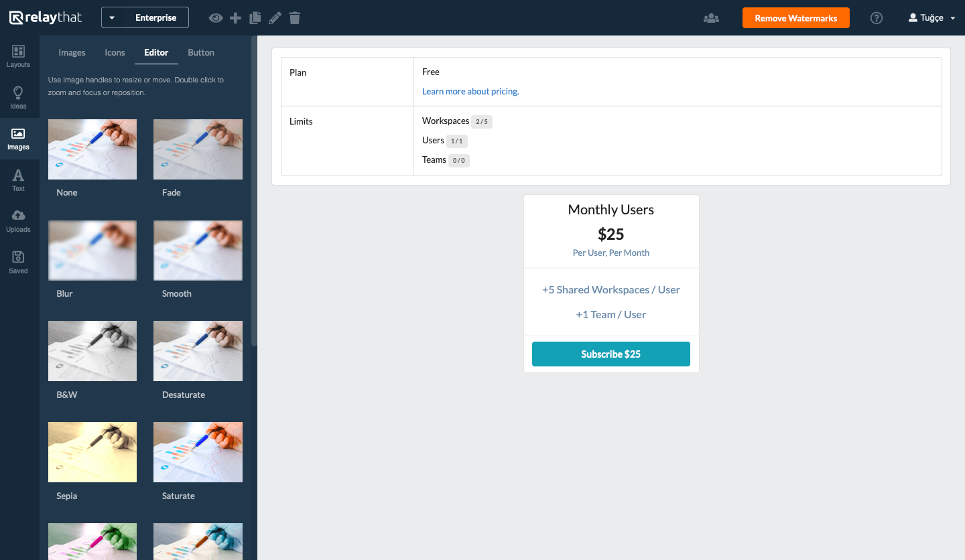Switch to the Button tab
The width and height of the screenshot is (965, 560).
click(x=201, y=53)
